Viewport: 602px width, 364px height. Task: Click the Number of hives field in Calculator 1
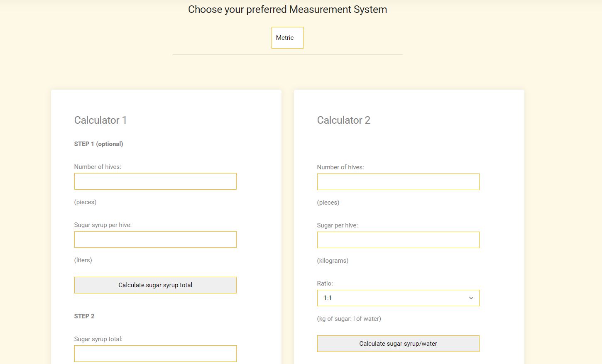click(x=155, y=181)
